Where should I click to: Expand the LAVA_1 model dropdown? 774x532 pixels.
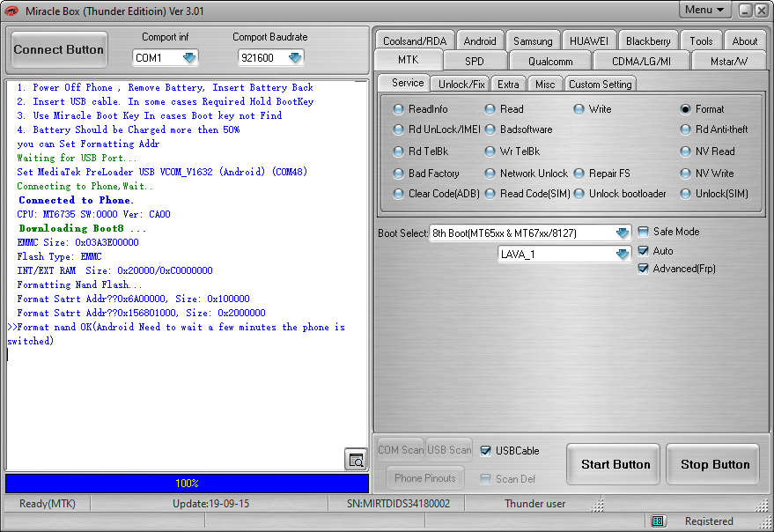pos(623,254)
